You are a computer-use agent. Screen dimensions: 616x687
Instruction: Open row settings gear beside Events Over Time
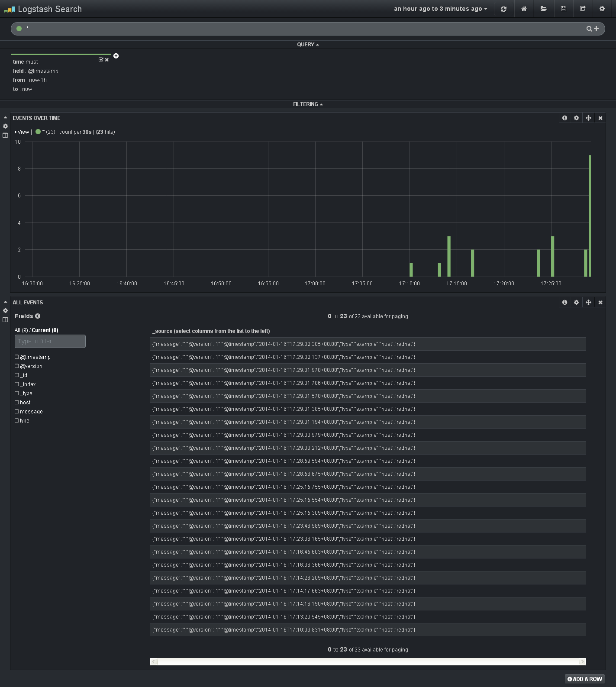pos(5,126)
